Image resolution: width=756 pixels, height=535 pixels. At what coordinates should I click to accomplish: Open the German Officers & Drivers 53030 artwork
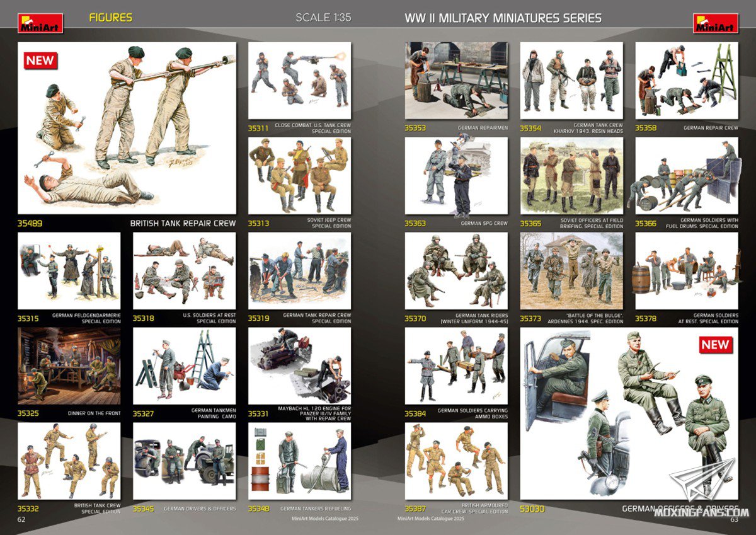[x=629, y=414]
